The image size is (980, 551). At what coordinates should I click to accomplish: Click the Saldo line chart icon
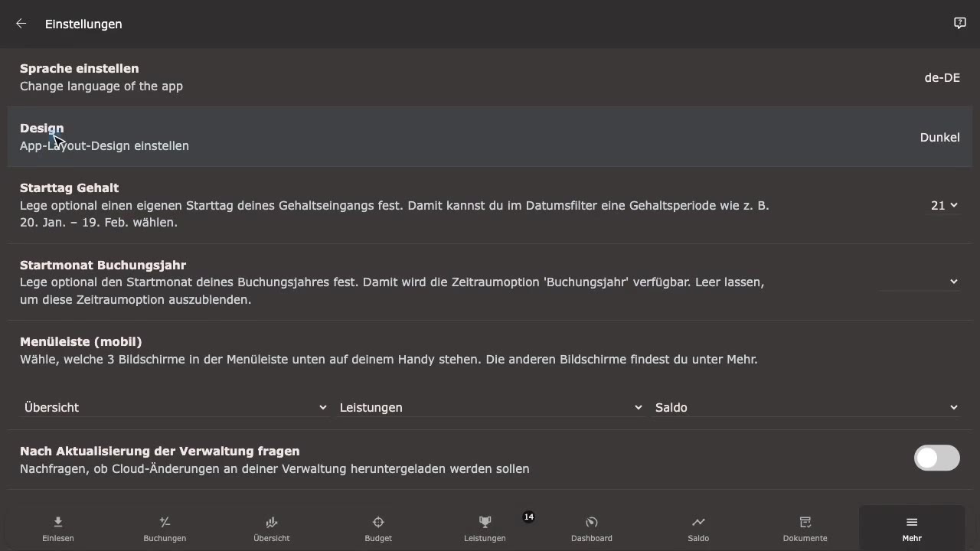(x=698, y=522)
